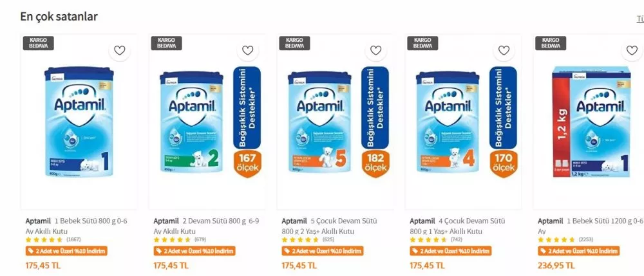Click Kargo Bedava badge on Aptamil 4

pyautogui.click(x=423, y=43)
